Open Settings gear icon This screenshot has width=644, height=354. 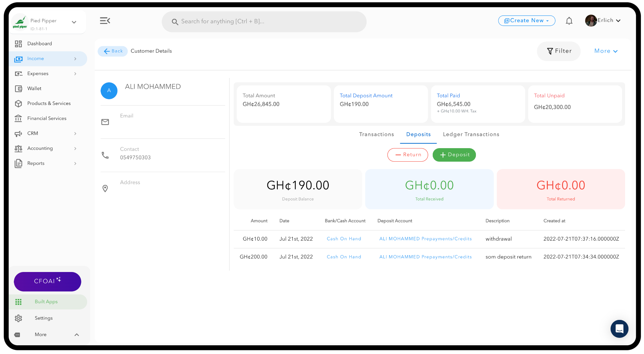pos(19,318)
